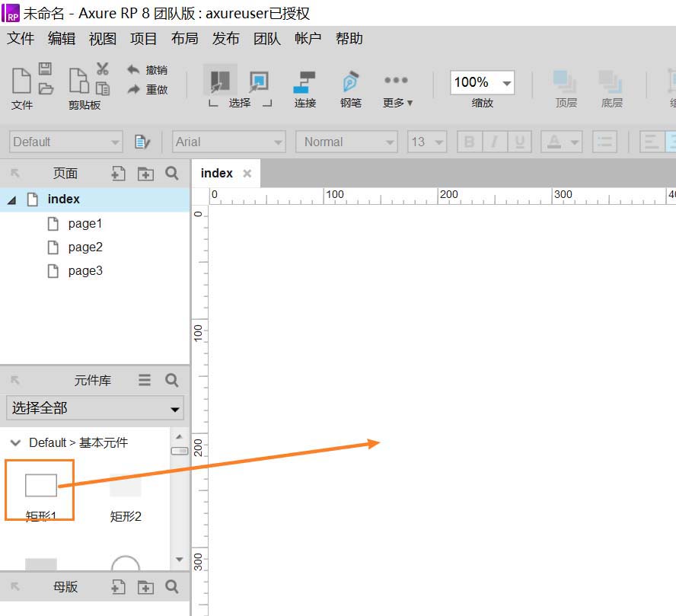Click the new file icon in toolbar
676x616 pixels.
pyautogui.click(x=21, y=81)
